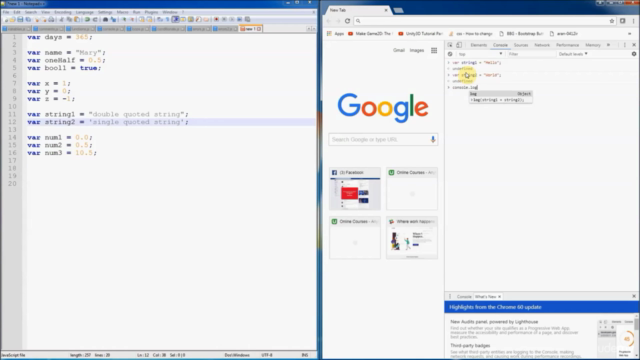The width and height of the screenshot is (640, 360).
Task: Select the log autocomplete suggestion
Action: (x=500, y=94)
